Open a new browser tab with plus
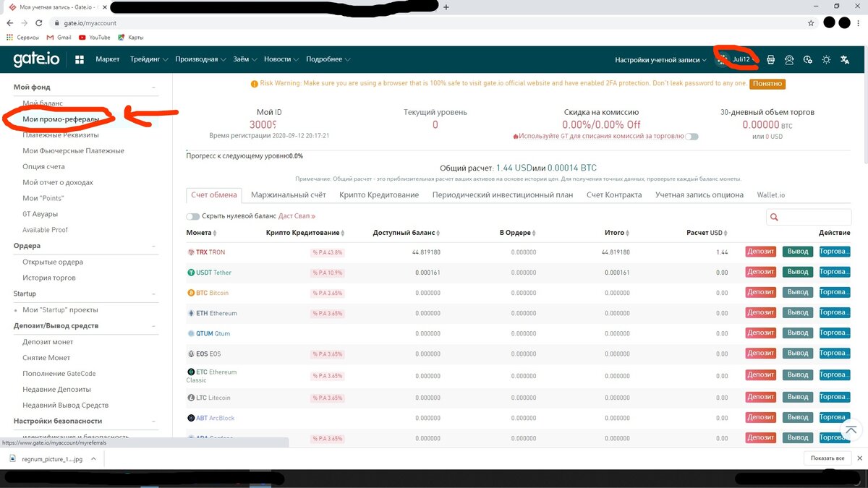 click(446, 7)
